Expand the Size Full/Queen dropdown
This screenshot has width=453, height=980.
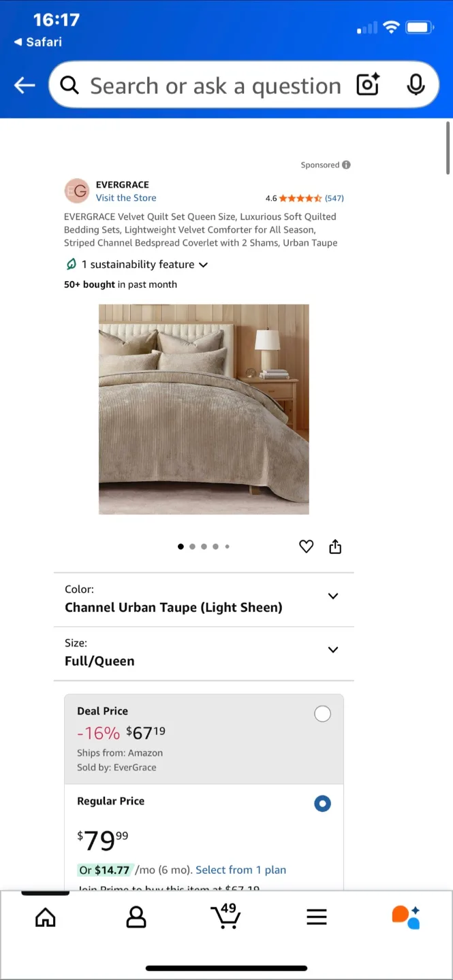(333, 650)
